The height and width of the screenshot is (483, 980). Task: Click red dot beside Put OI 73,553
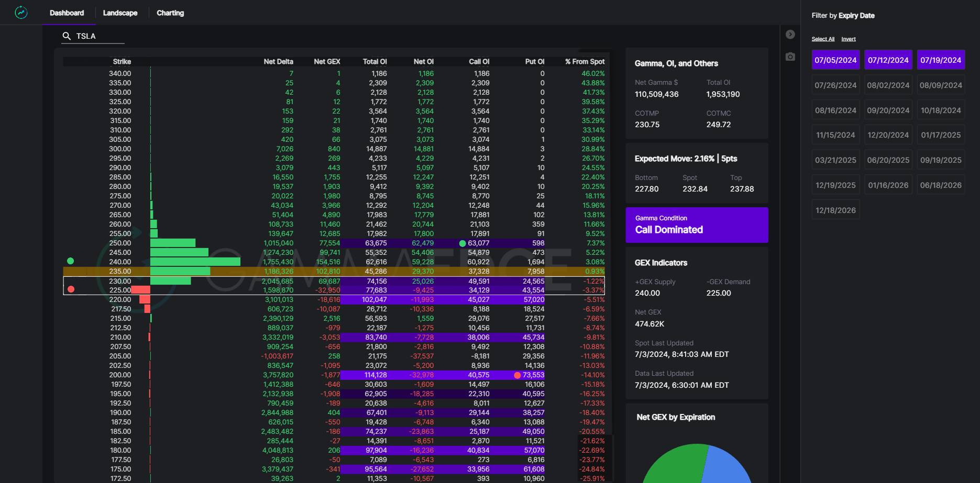(517, 375)
